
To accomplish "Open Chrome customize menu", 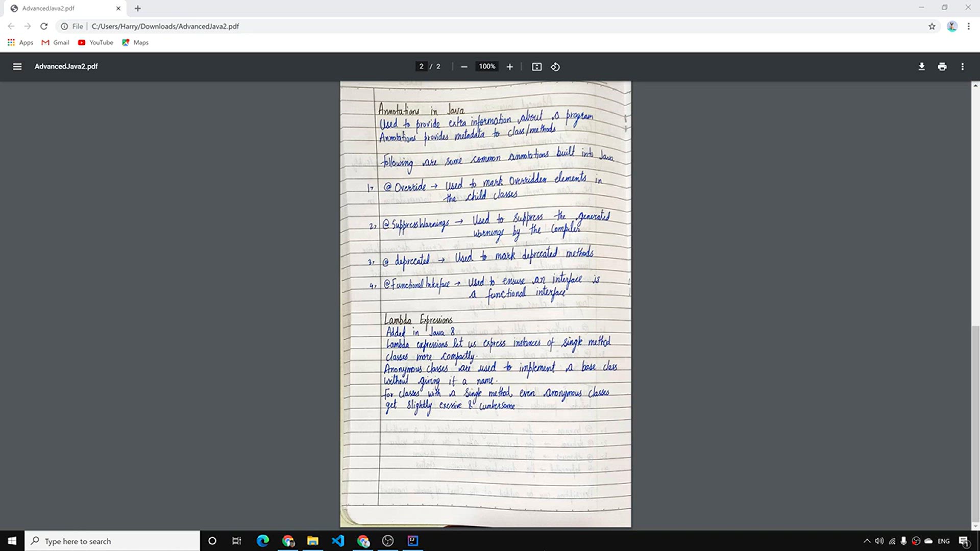I will click(969, 26).
